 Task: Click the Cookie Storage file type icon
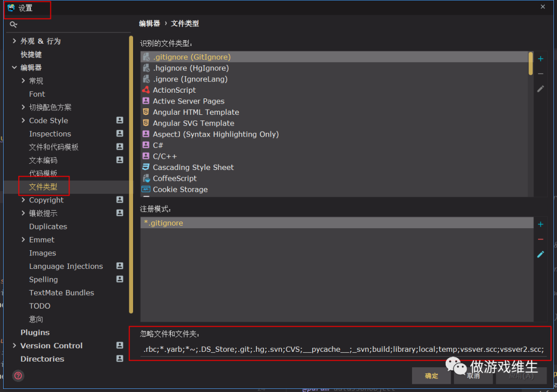(145, 189)
